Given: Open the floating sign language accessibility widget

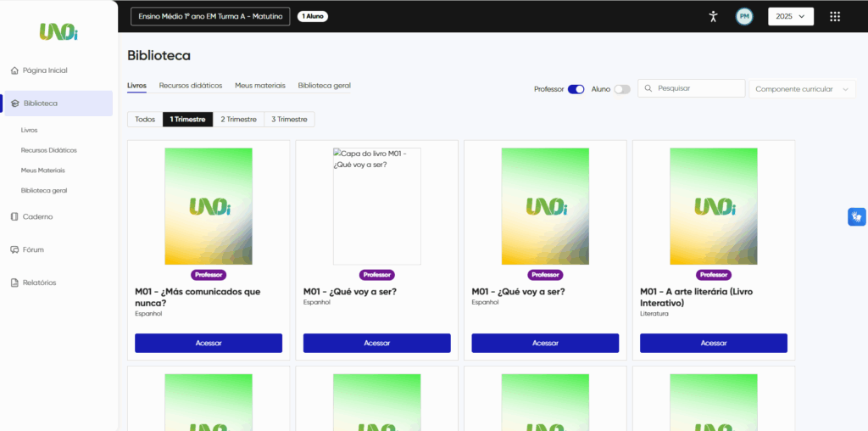Looking at the screenshot, I should click(856, 217).
